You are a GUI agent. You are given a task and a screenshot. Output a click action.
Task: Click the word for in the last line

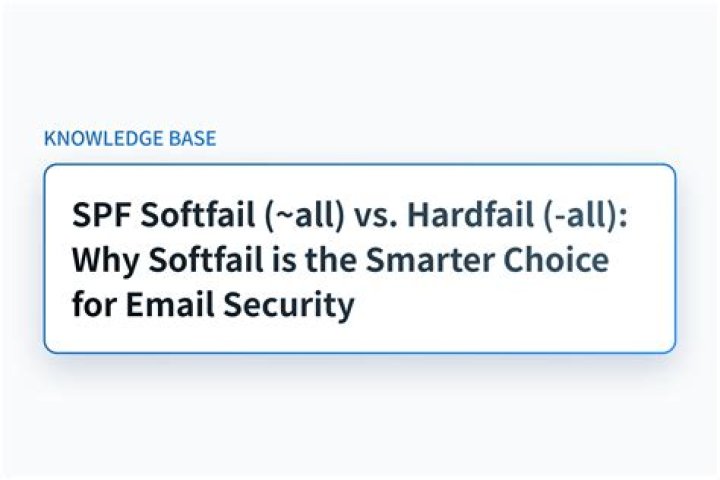tap(94, 304)
